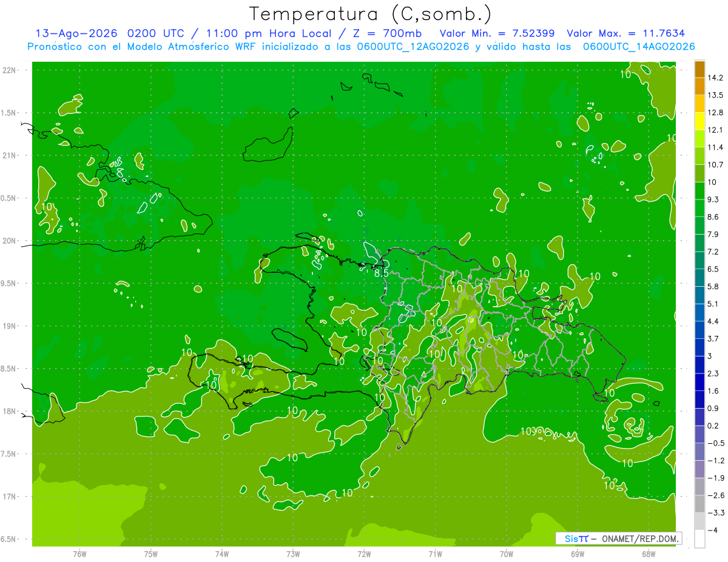Click the '71W' longitude axis label
This screenshot has width=728, height=562.
435,553
